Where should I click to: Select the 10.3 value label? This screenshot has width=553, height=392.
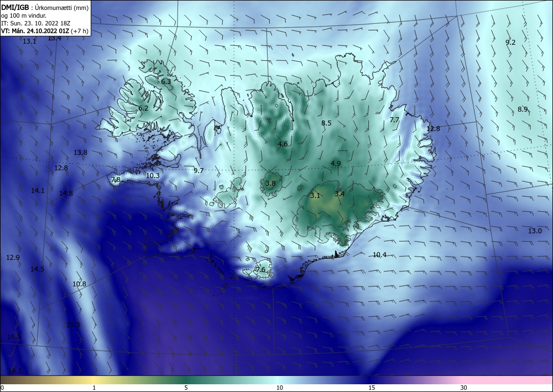click(x=153, y=176)
